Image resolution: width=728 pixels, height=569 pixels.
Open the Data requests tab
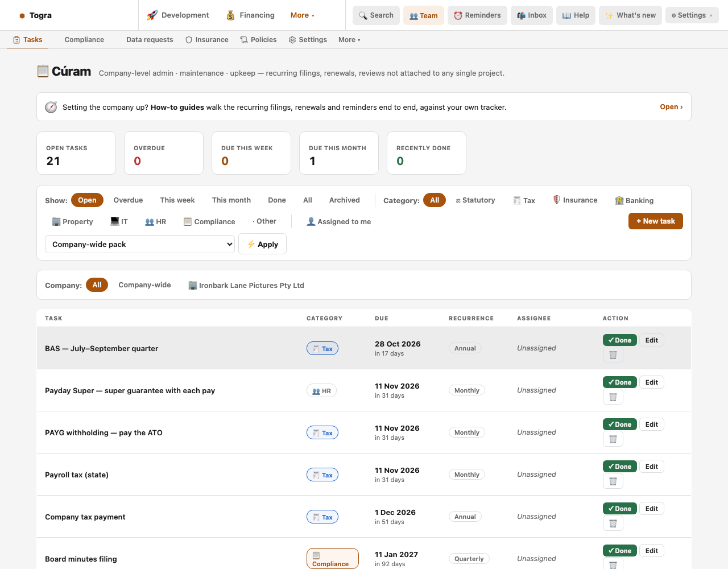pyautogui.click(x=150, y=40)
